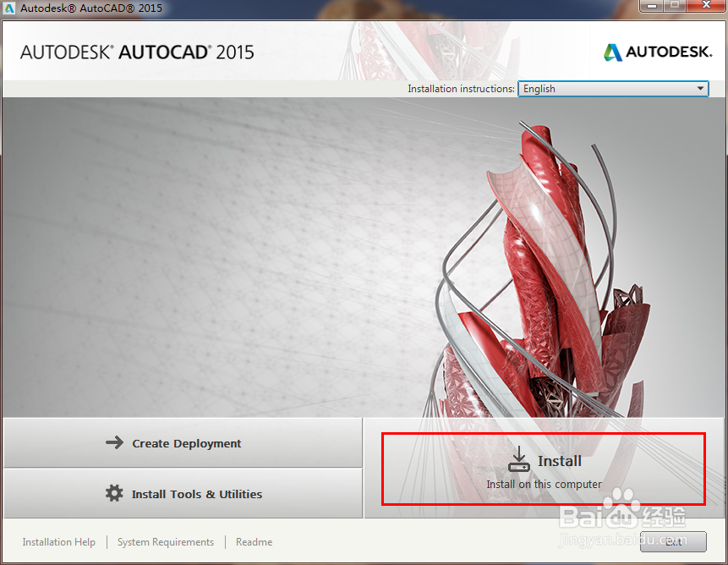Viewport: 728px width, 565px height.
Task: Click the Exit button
Action: pos(673,541)
